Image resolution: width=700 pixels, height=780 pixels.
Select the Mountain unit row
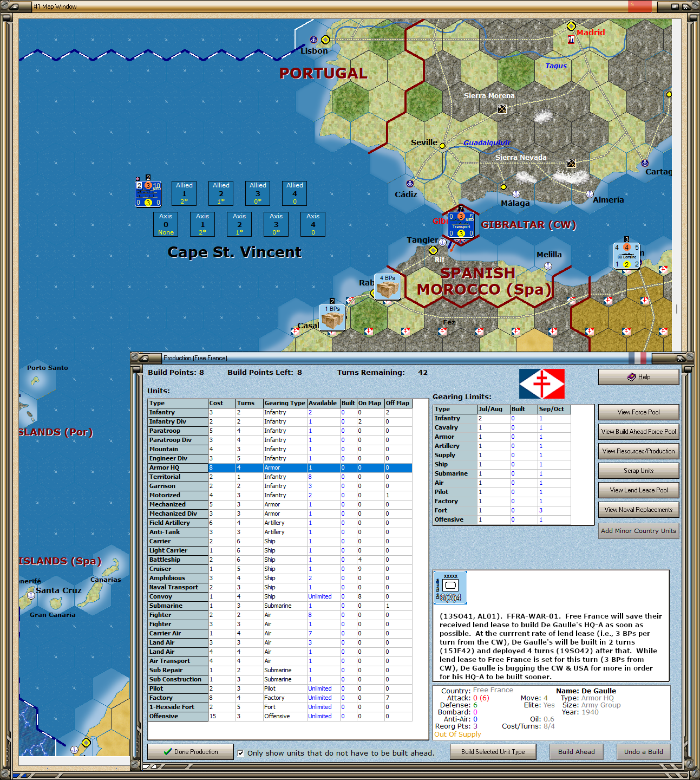280,449
